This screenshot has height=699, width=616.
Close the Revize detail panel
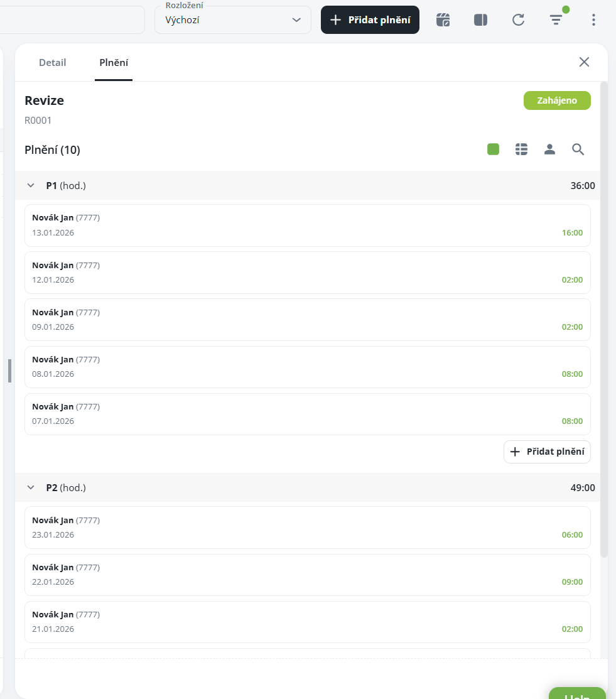tap(584, 62)
